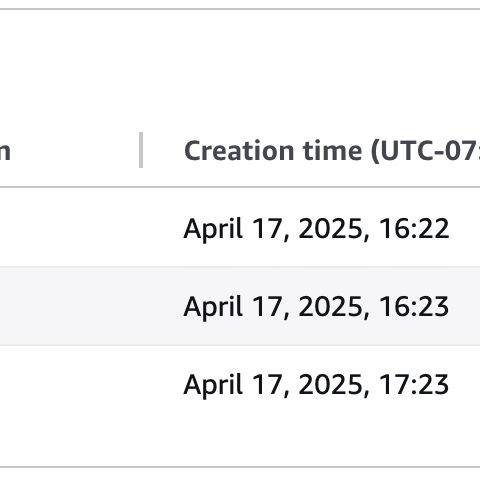480x482 pixels.
Task: Click year 2025 in the 16:22 row
Action: pos(330,228)
